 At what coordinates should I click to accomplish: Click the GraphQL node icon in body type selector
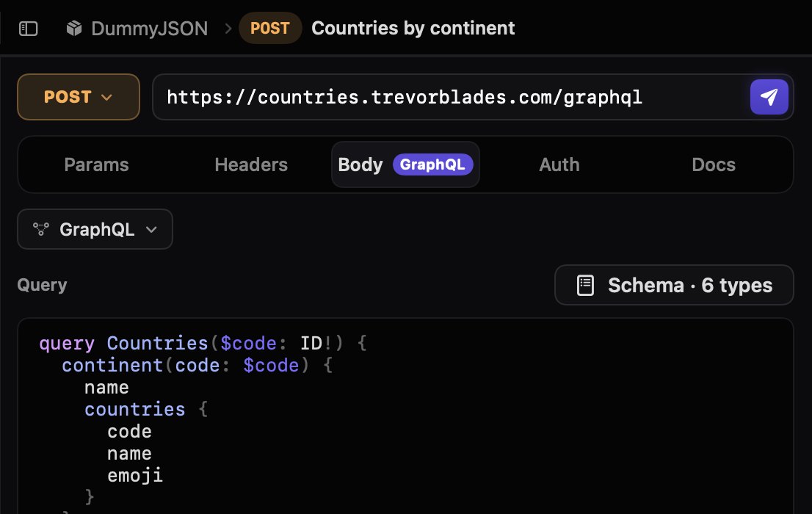pyautogui.click(x=41, y=229)
